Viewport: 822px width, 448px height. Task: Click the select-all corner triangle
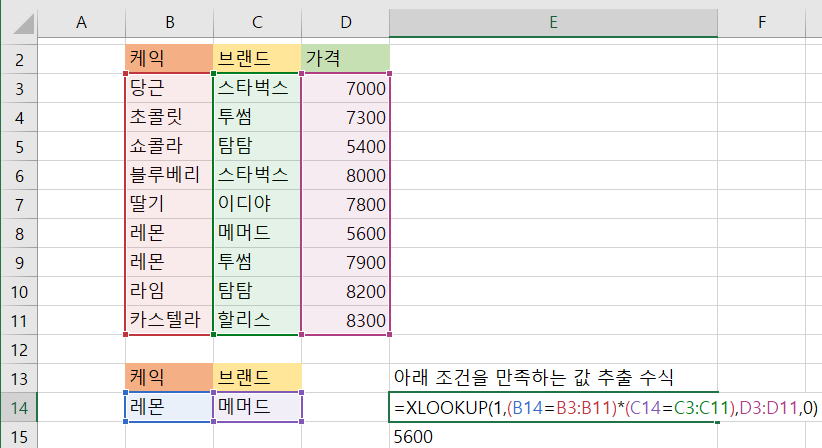point(23,24)
